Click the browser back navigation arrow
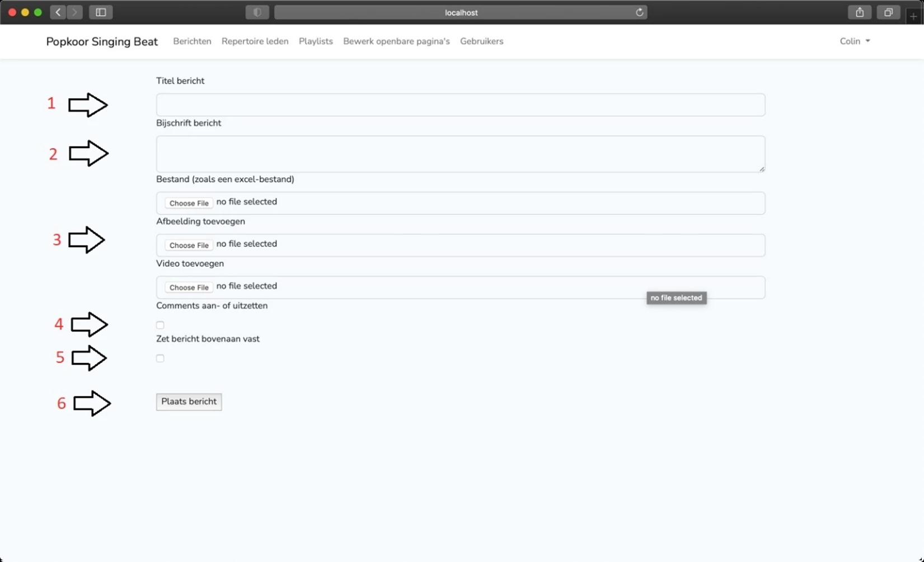Viewport: 924px width, 562px height. [x=57, y=12]
